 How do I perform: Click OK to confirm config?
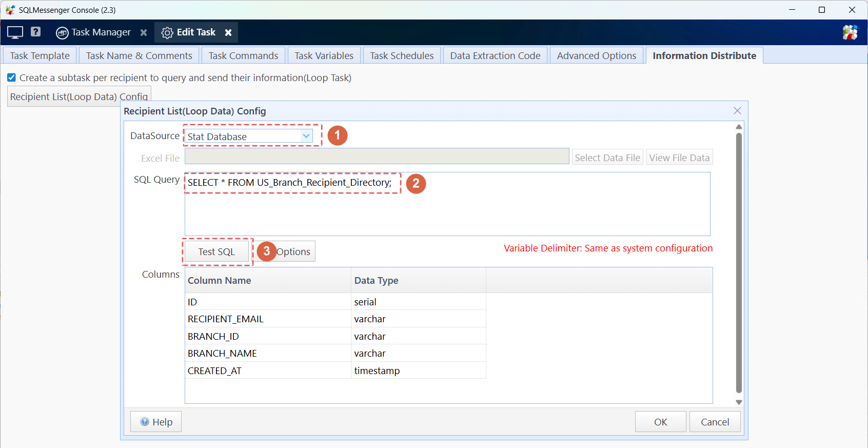661,422
